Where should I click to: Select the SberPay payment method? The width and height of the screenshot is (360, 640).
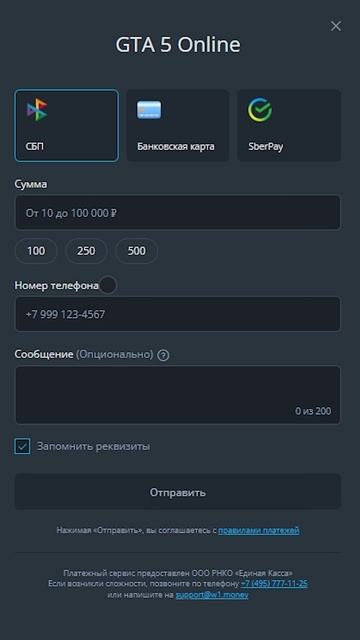tap(289, 126)
